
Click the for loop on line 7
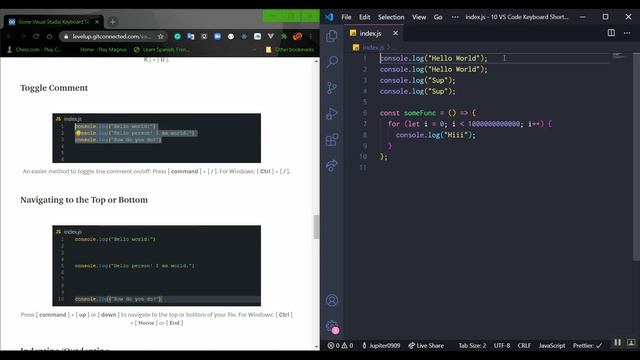(470, 124)
